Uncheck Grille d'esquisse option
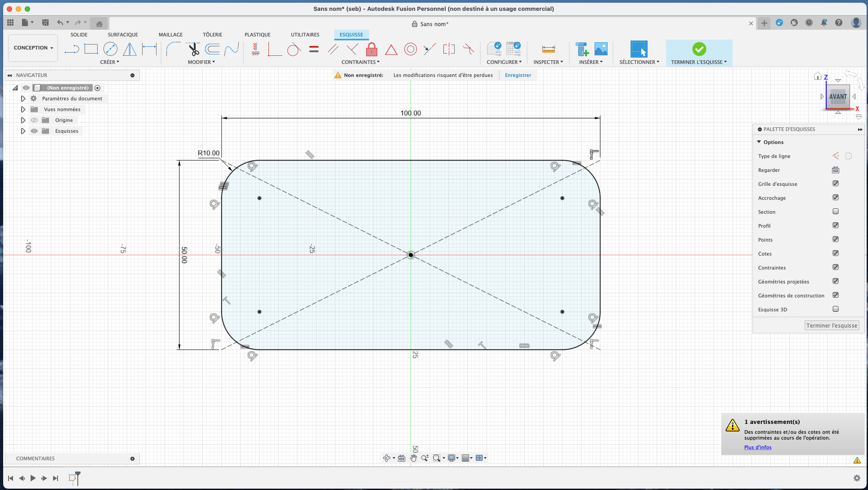The image size is (868, 490). coord(836,184)
